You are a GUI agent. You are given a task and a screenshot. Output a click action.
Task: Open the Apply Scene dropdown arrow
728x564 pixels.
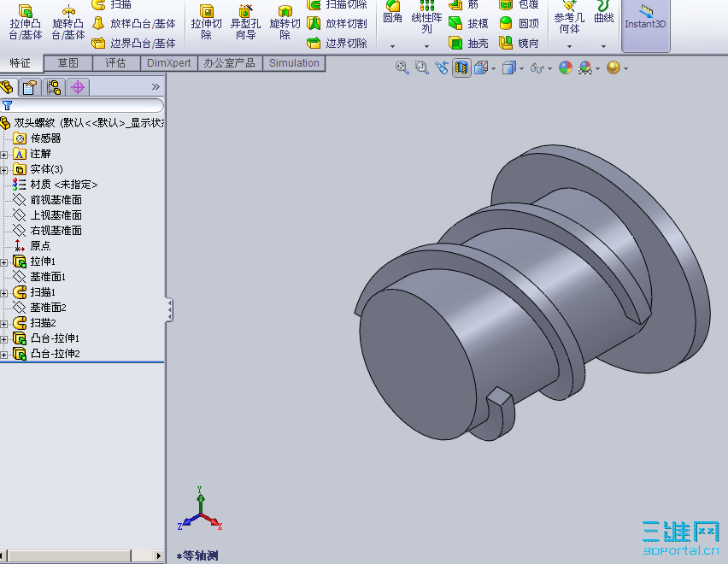[597, 68]
